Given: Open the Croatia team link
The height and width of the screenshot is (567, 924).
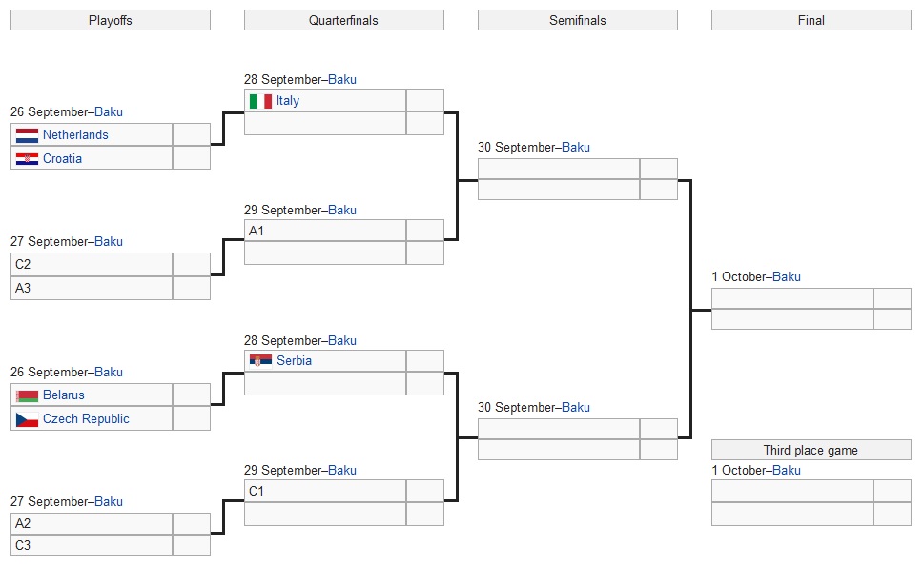Looking at the screenshot, I should [x=62, y=159].
